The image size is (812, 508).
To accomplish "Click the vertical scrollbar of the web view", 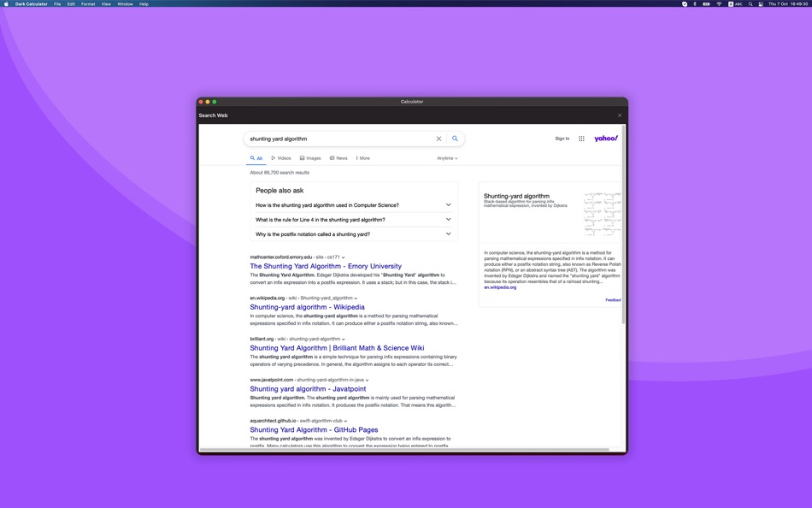I will [x=623, y=224].
